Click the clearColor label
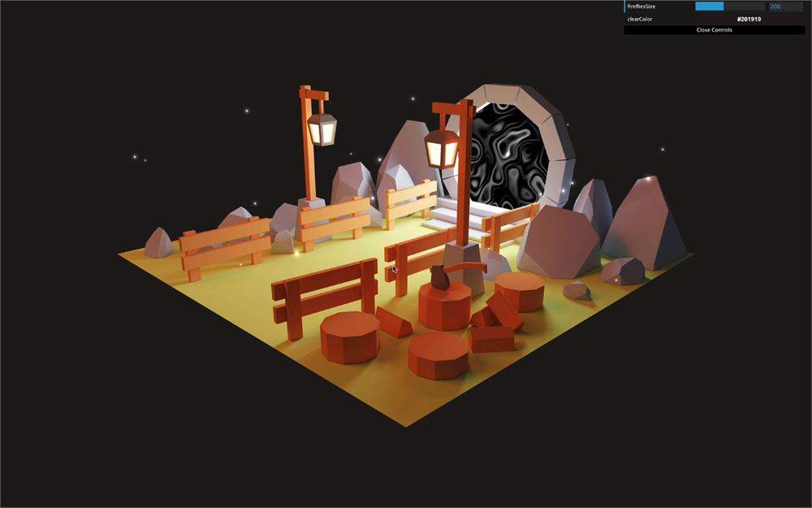Viewport: 812px width, 508px height. [640, 20]
